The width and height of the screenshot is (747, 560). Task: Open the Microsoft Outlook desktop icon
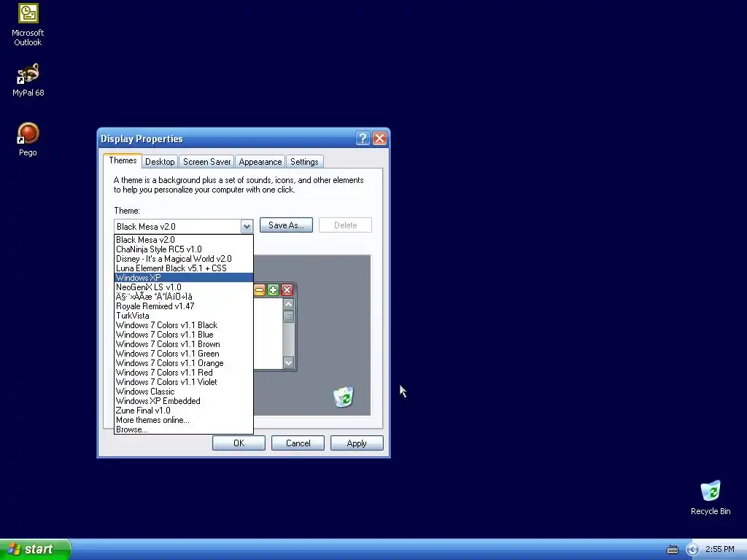[x=28, y=25]
